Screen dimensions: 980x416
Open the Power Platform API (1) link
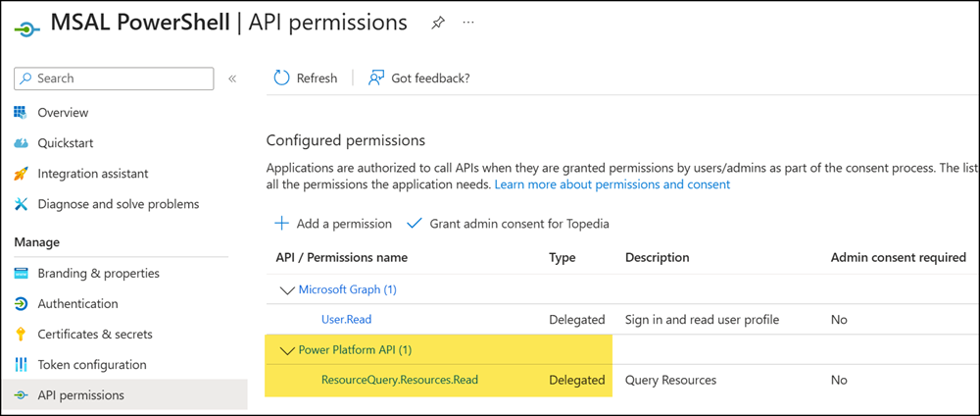355,350
